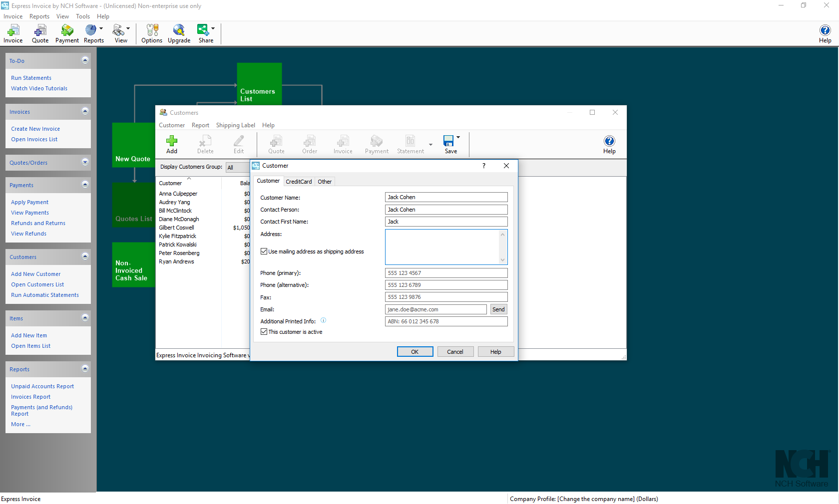Open Shipping Label menu in Customers window
Image resolution: width=839 pixels, height=504 pixels.
pos(235,125)
